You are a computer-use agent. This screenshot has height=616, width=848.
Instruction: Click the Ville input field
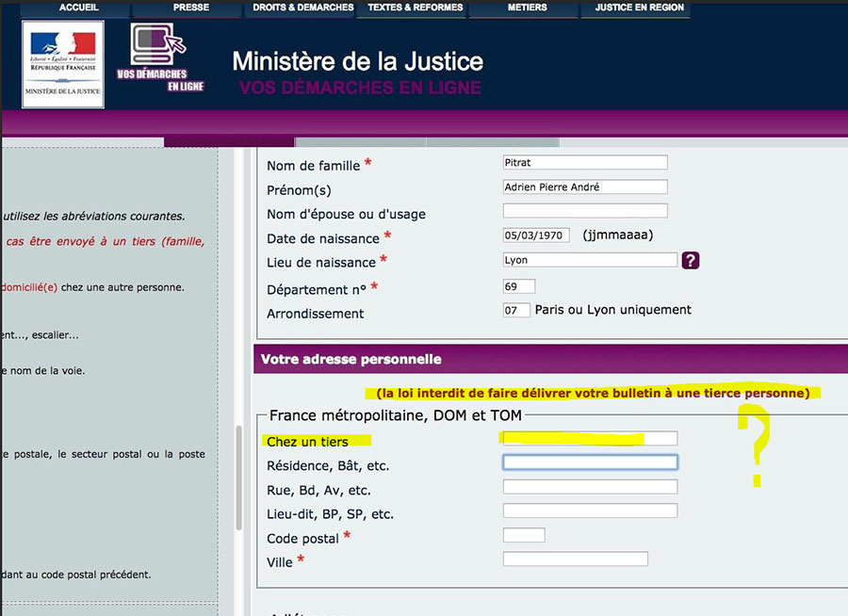(x=575, y=558)
